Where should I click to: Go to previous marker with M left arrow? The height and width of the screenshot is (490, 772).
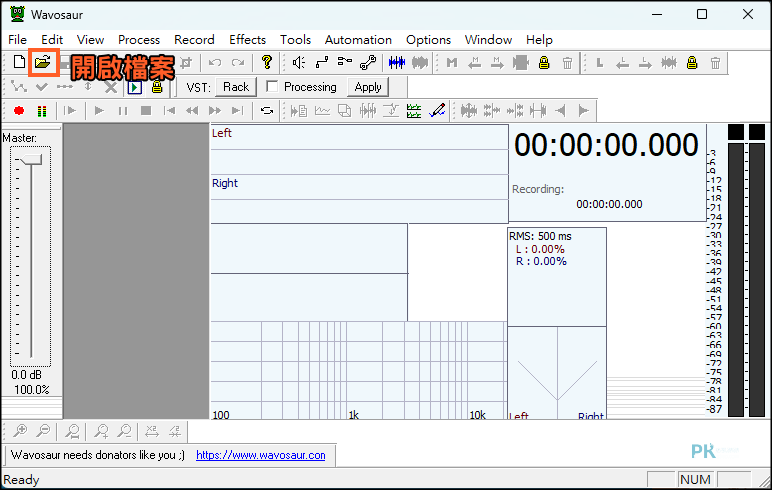(475, 63)
